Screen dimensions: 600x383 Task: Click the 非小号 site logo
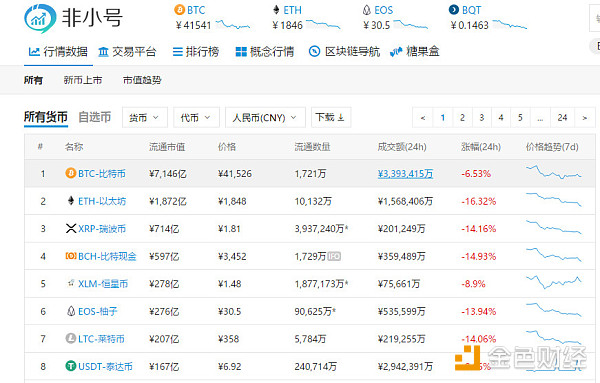(73, 18)
